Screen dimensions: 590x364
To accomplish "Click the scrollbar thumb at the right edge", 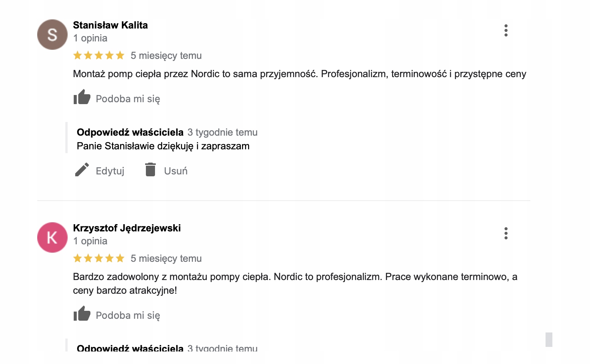I will point(549,339).
